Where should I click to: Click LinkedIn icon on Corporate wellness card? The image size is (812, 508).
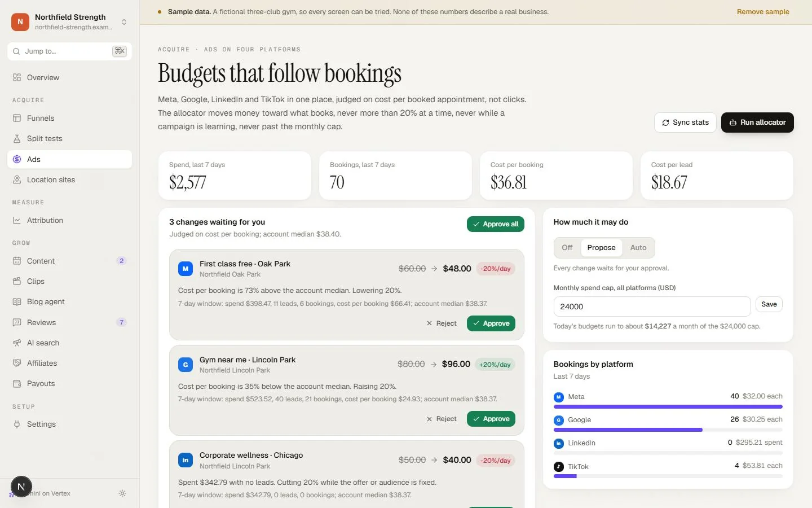pos(186,460)
